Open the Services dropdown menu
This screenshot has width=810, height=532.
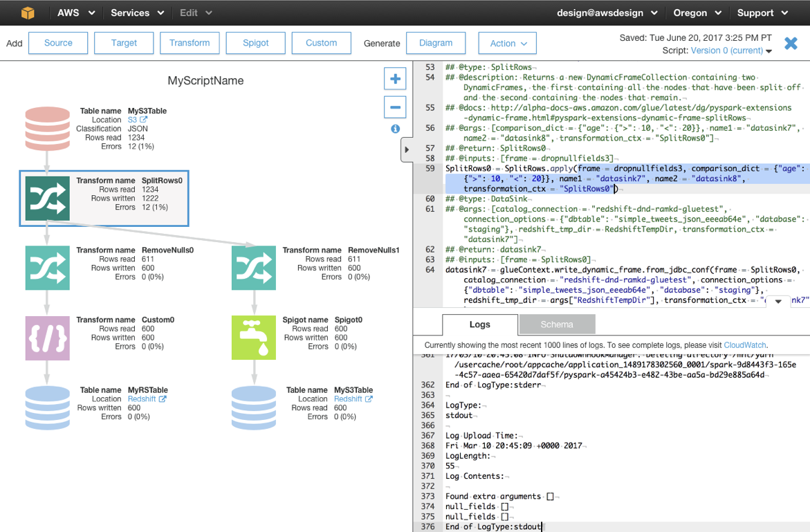(137, 13)
